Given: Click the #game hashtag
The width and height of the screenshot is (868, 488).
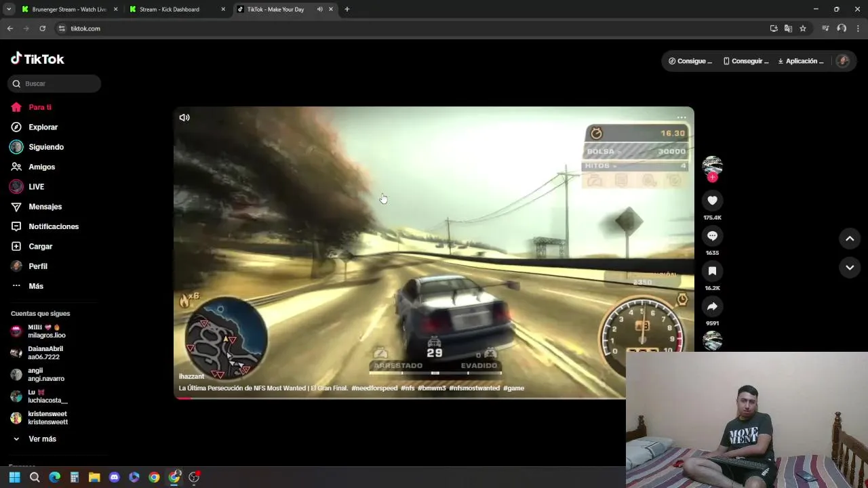Looking at the screenshot, I should 514,388.
